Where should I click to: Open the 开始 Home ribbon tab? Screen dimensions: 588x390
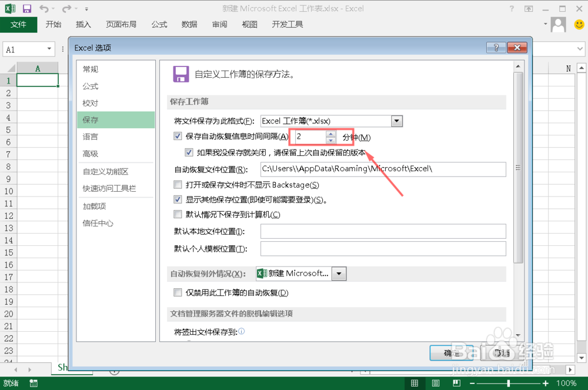54,25
